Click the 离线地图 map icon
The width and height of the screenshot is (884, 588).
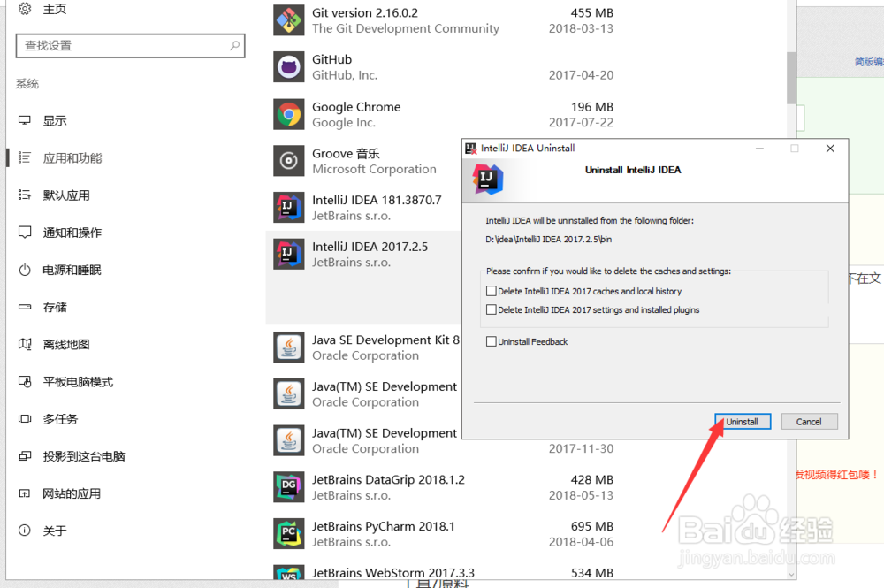[24, 345]
